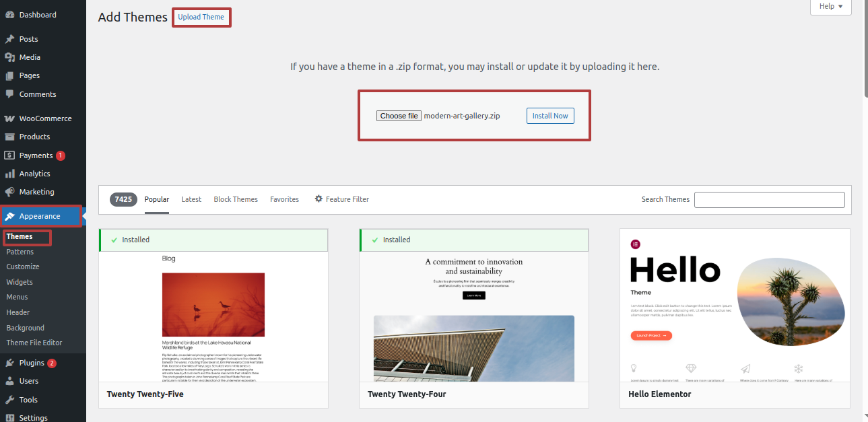Click the 7425 theme count badge

pyautogui.click(x=123, y=199)
